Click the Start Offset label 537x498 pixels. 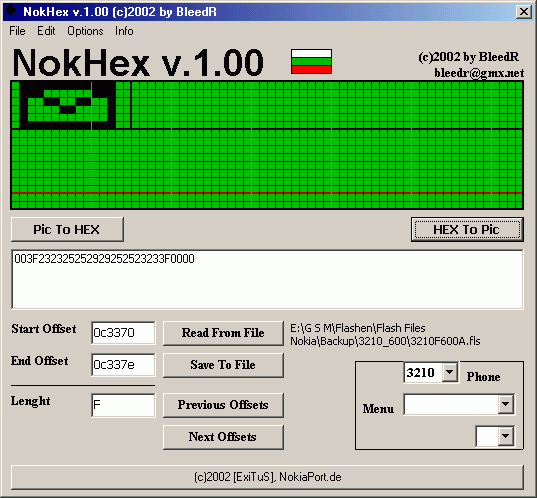pos(44,329)
